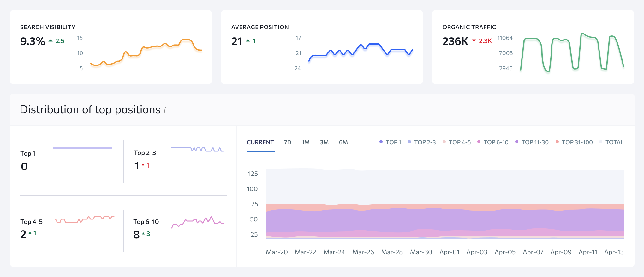Click the Top 2-3 label

(145, 153)
